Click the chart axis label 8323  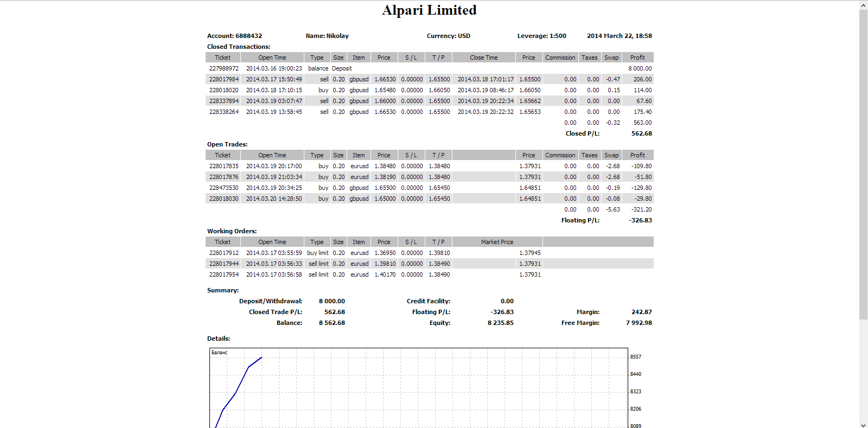pyautogui.click(x=636, y=392)
